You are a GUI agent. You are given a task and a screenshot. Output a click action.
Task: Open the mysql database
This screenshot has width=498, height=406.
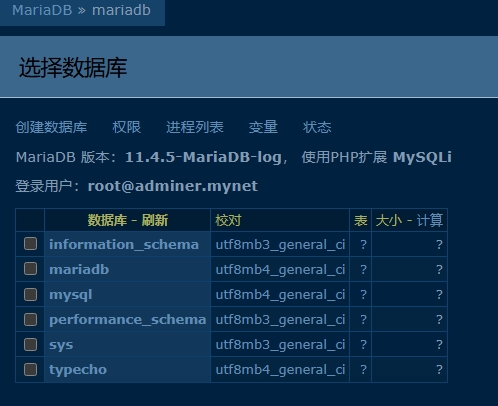click(71, 295)
